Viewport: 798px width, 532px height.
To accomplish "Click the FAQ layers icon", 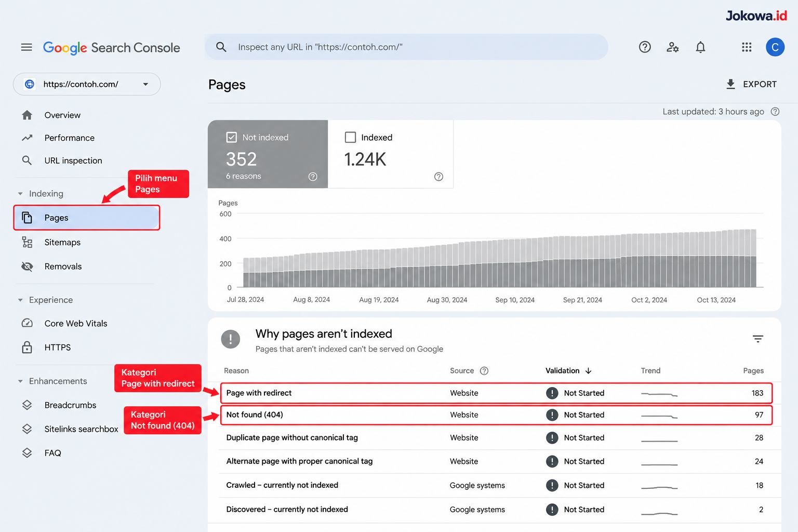I will (27, 453).
